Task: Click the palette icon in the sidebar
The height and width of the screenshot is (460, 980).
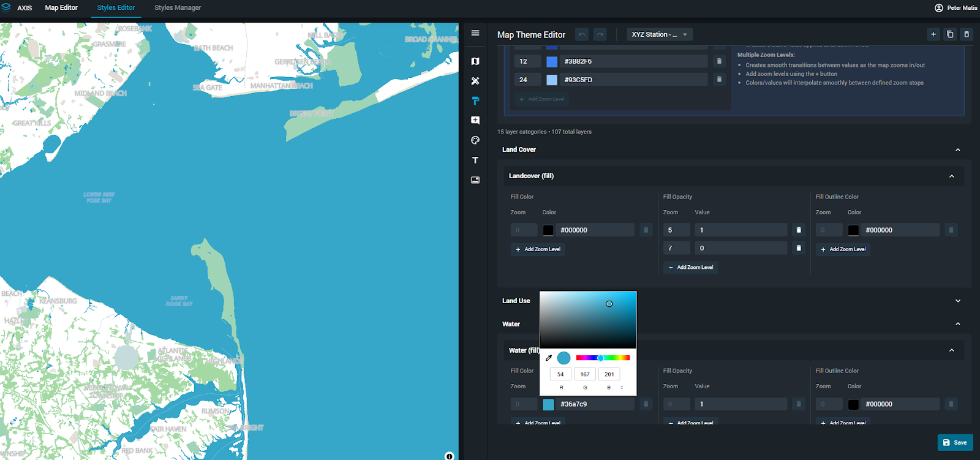Action: pyautogui.click(x=475, y=140)
